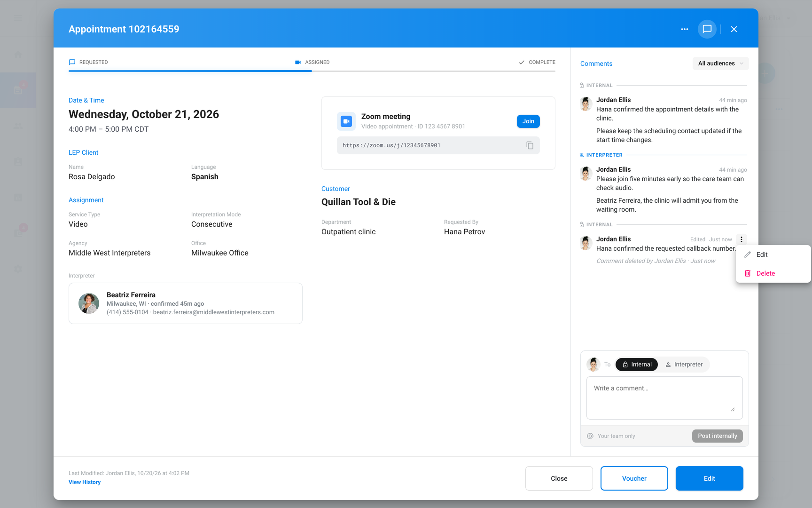
Task: Click the Requested stage icon
Action: point(72,62)
